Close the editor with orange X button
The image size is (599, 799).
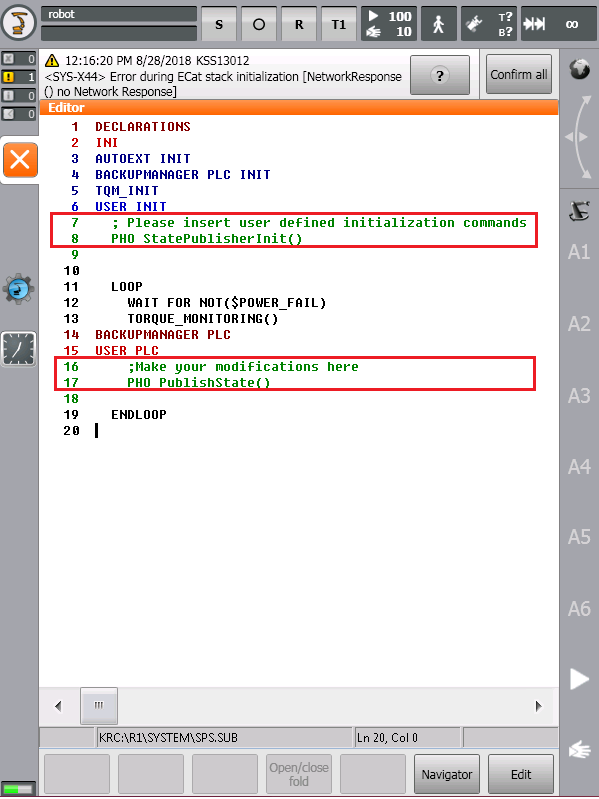click(20, 160)
